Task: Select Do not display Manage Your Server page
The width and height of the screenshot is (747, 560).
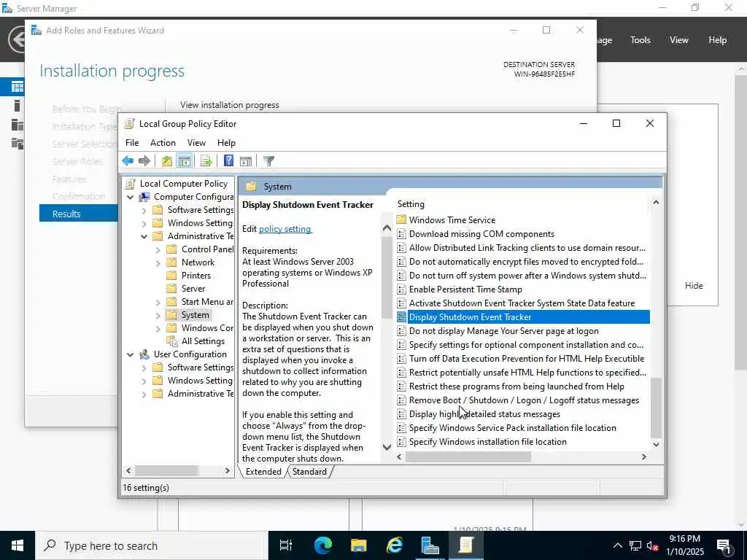Action: [503, 331]
